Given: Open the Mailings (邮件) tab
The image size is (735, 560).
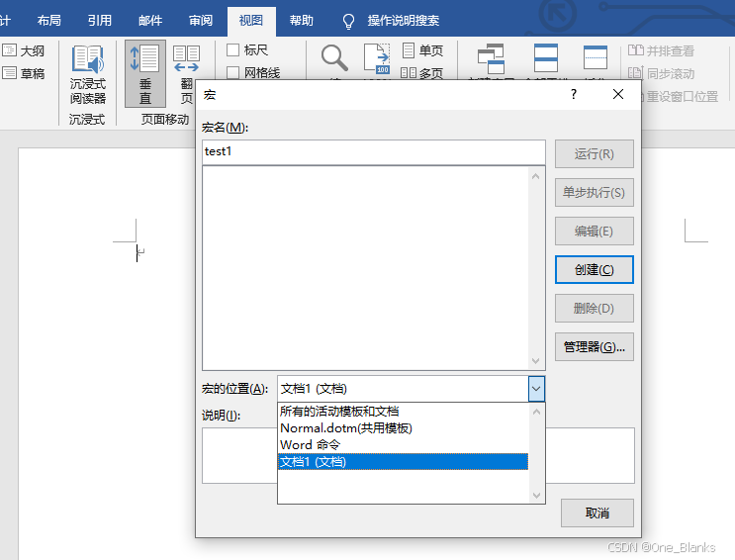Looking at the screenshot, I should [x=150, y=20].
